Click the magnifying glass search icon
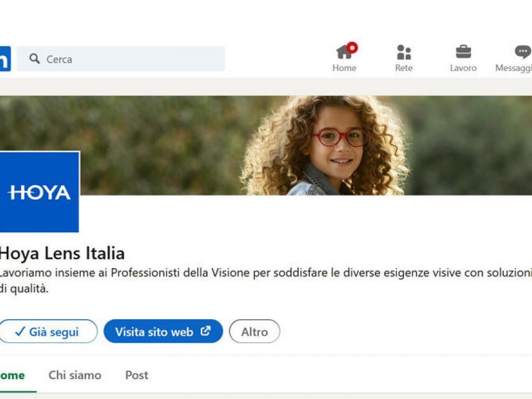 click(34, 59)
